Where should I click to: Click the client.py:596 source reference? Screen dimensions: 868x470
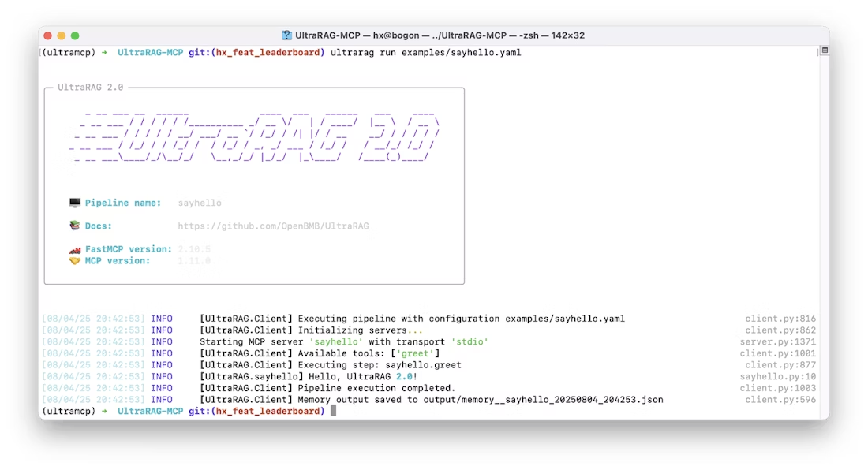pyautogui.click(x=780, y=400)
